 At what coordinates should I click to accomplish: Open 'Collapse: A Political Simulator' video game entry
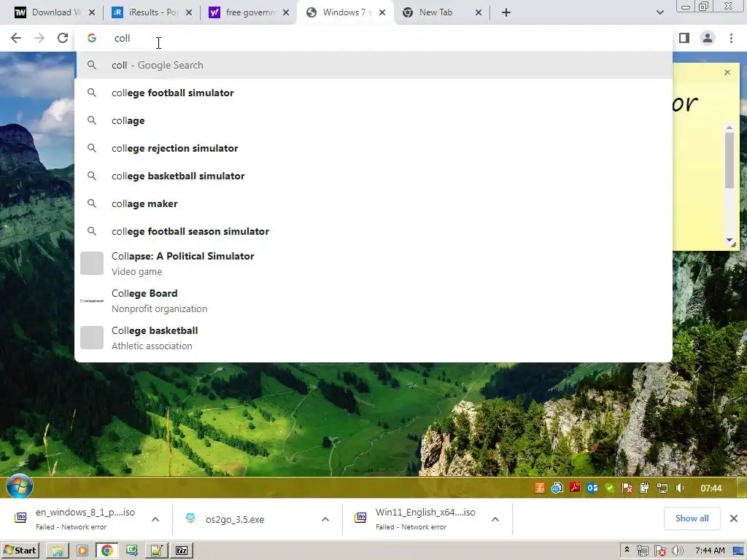pyautogui.click(x=373, y=263)
